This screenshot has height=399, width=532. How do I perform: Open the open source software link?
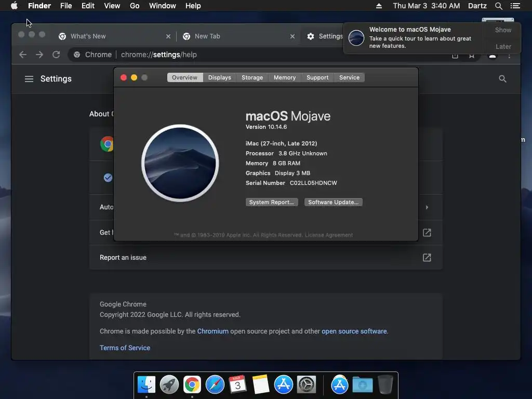pyautogui.click(x=354, y=331)
